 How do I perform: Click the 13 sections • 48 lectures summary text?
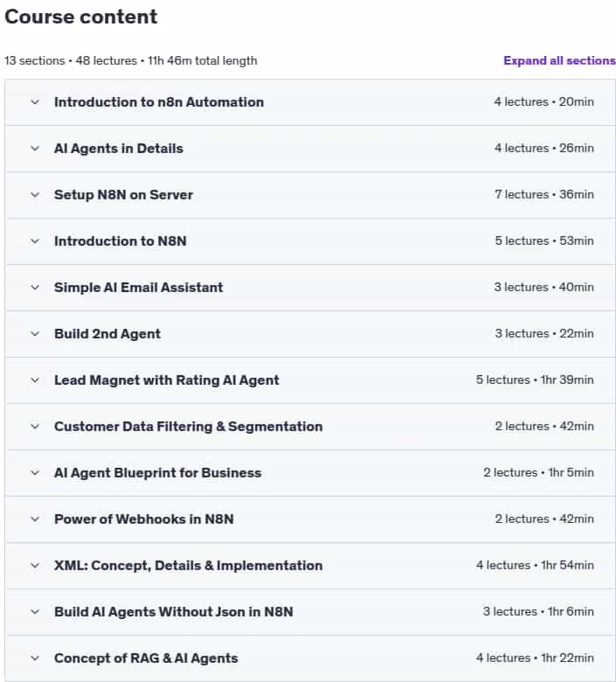pos(130,60)
